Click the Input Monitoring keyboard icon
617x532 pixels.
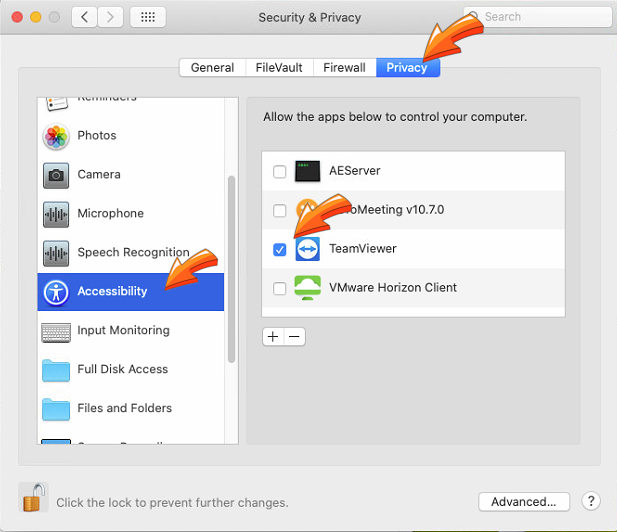tap(56, 332)
